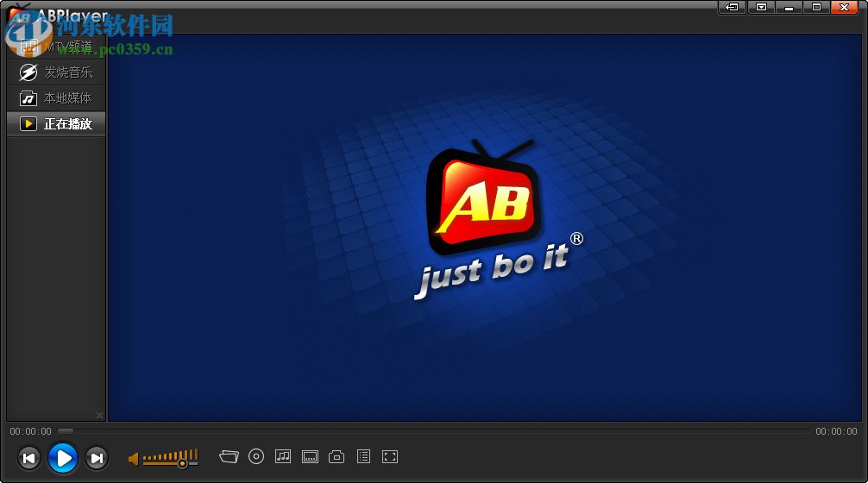The image size is (868, 483).
Task: Collapse the sidebar with the small x
Action: [99, 415]
